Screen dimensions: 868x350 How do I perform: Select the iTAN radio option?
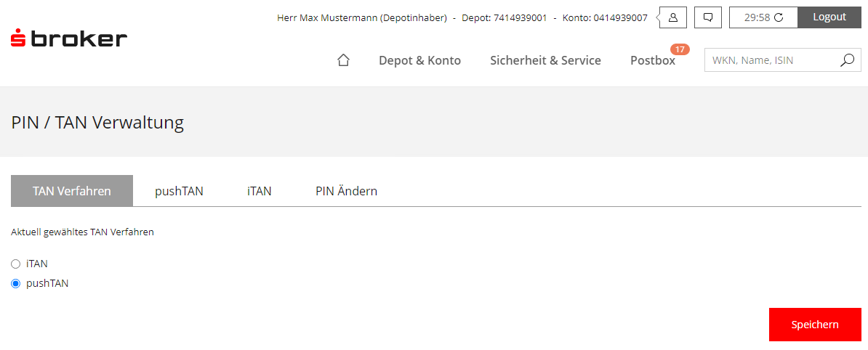tap(15, 264)
